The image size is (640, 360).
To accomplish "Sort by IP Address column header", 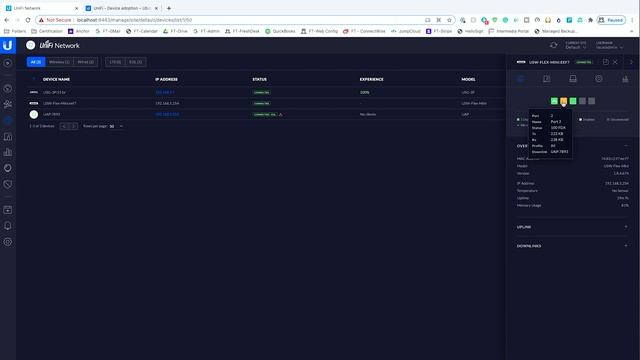I will tap(166, 79).
